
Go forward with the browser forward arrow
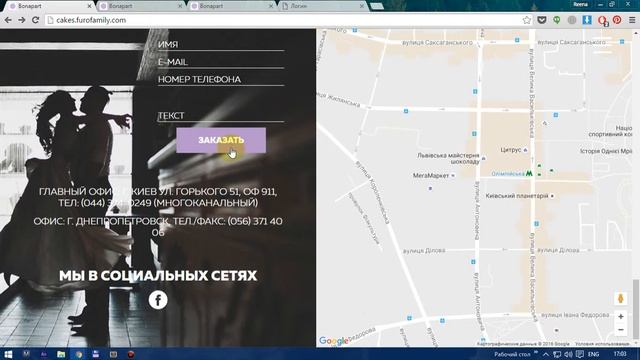[x=22, y=20]
